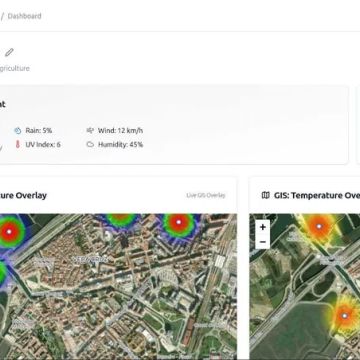Select the Wind: 12 km/h value
The height and width of the screenshot is (360, 360).
coord(120,131)
